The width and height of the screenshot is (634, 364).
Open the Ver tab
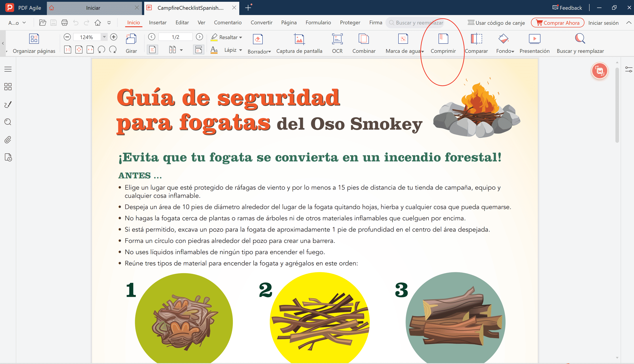(x=201, y=23)
